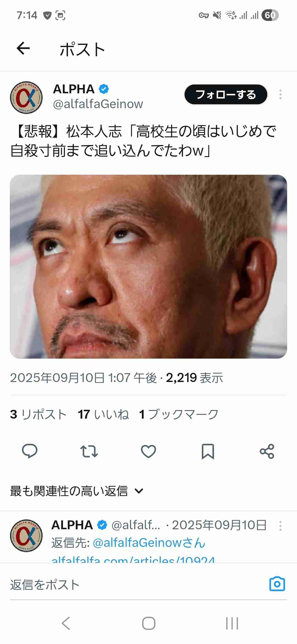Tap the ALPHA avatar on the reply
This screenshot has width=297, height=644.
(26, 536)
